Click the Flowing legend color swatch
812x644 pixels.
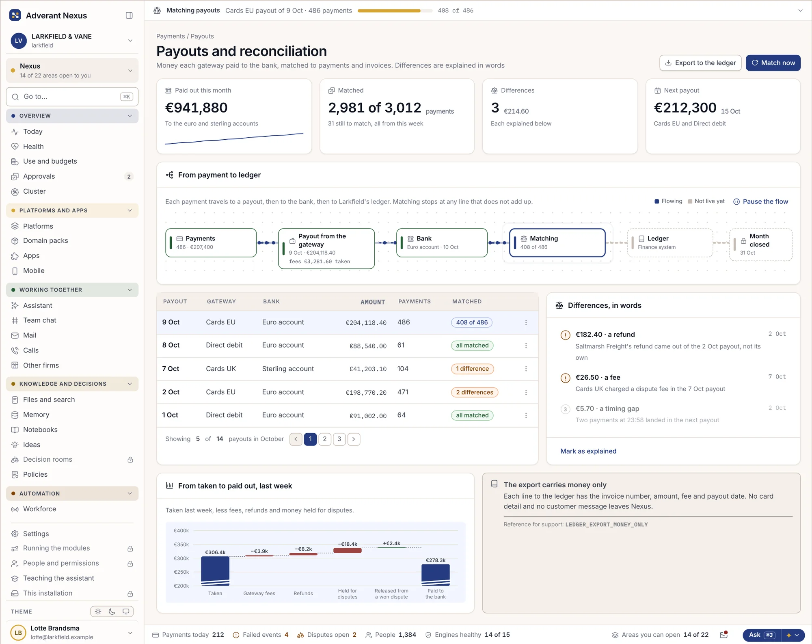pyautogui.click(x=657, y=201)
